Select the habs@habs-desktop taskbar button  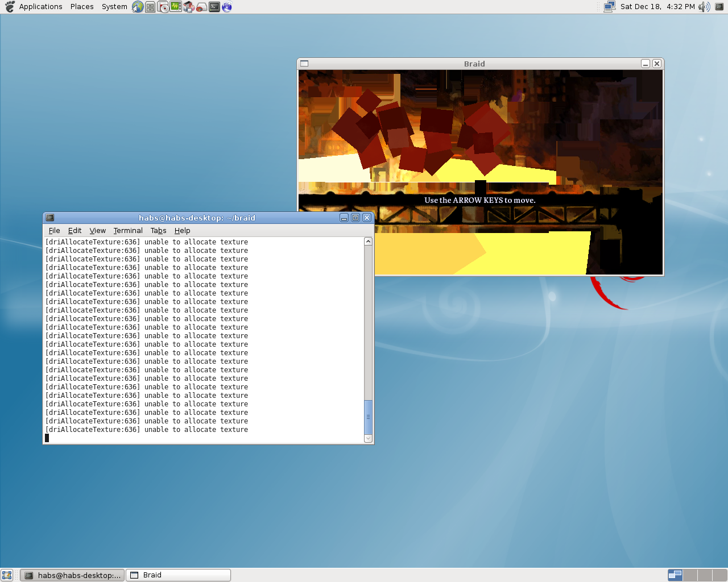click(x=72, y=575)
